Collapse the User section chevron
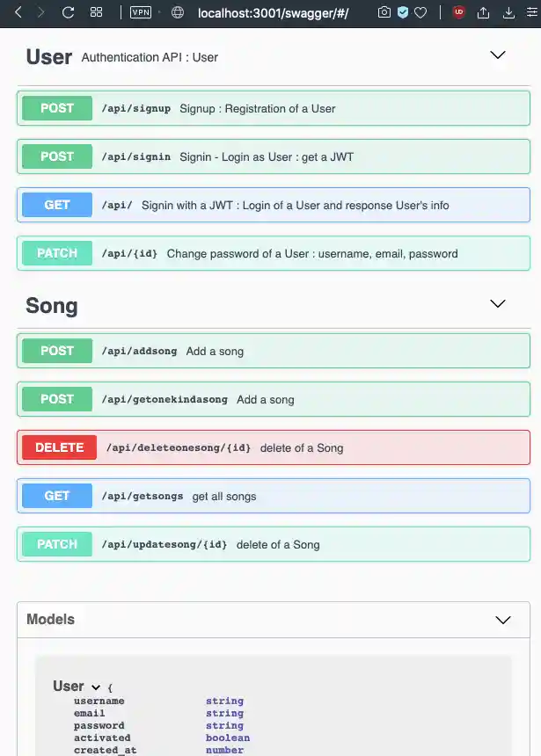 (x=498, y=55)
